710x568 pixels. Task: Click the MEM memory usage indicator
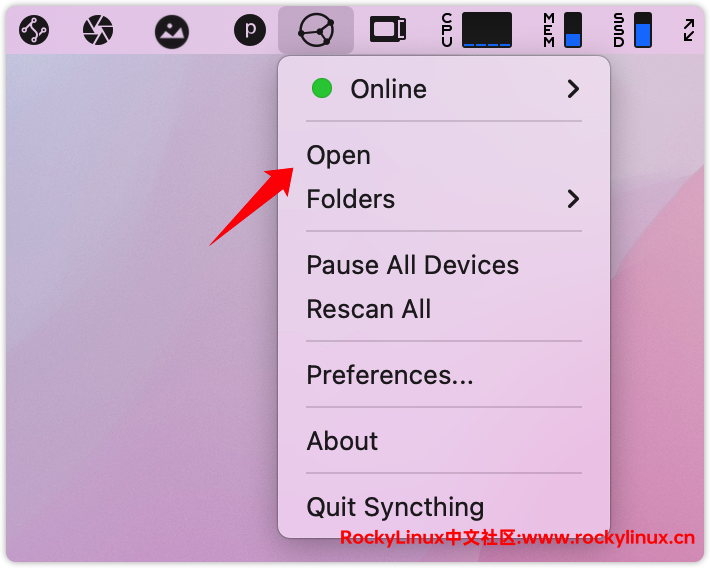tap(562, 30)
